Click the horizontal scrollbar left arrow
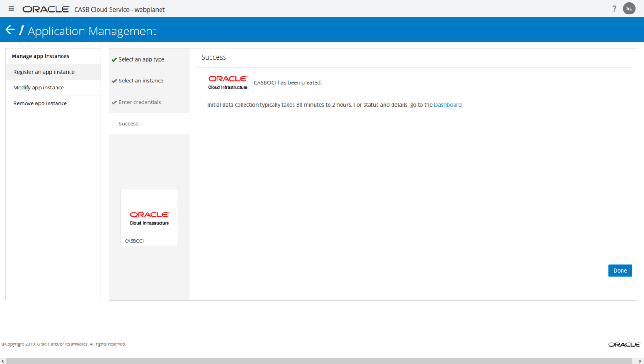Viewport: 644px width, 364px height. (3, 361)
